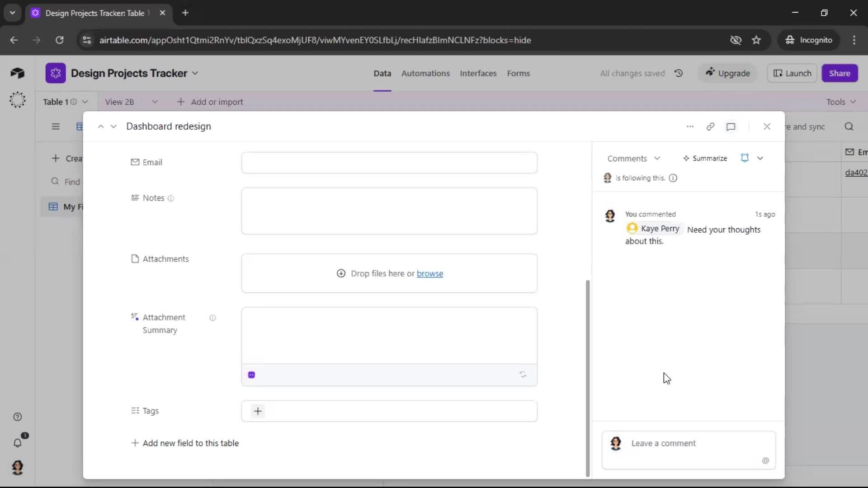
Task: Close the Dashboard redesign record panel
Action: (767, 127)
